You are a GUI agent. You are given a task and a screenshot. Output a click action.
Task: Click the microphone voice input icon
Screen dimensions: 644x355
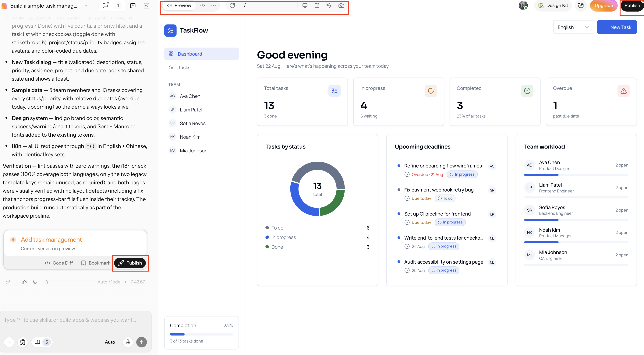click(x=128, y=342)
